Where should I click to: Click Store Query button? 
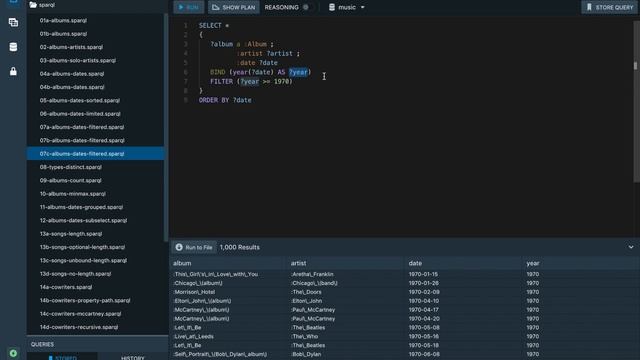[609, 7]
